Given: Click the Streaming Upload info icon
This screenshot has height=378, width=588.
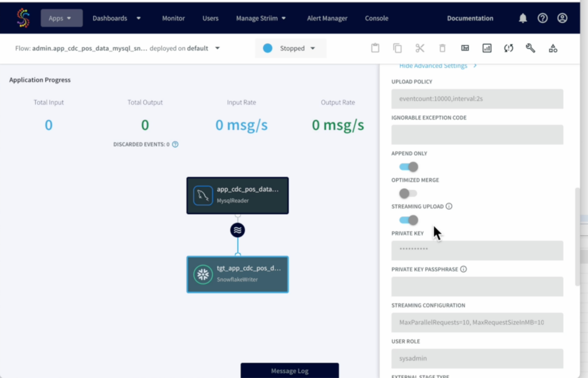Looking at the screenshot, I should [x=449, y=206].
